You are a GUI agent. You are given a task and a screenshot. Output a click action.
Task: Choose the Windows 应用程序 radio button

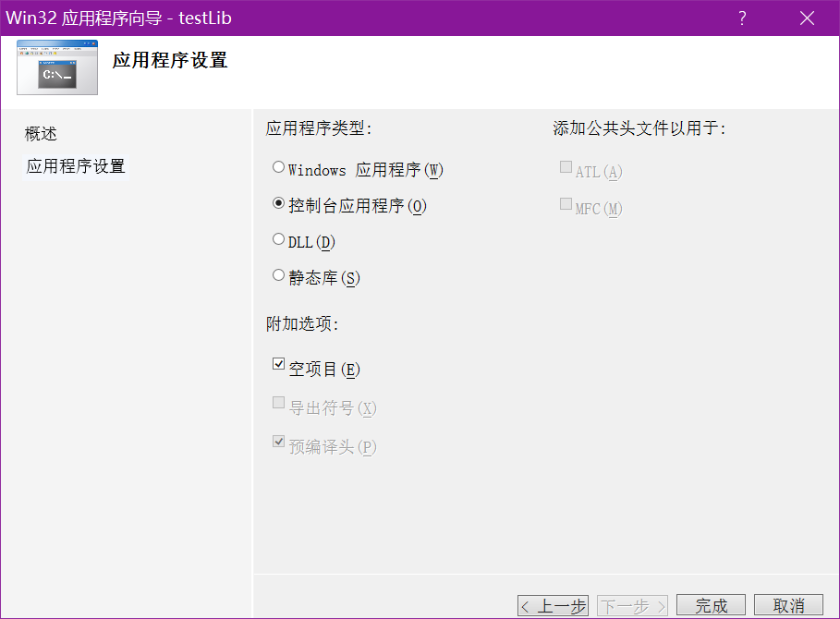click(x=278, y=168)
